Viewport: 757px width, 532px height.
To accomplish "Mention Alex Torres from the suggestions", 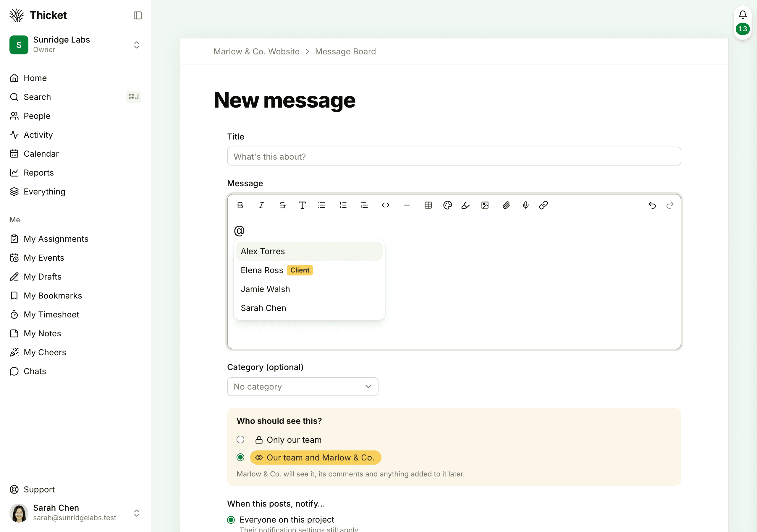I will coord(309,251).
